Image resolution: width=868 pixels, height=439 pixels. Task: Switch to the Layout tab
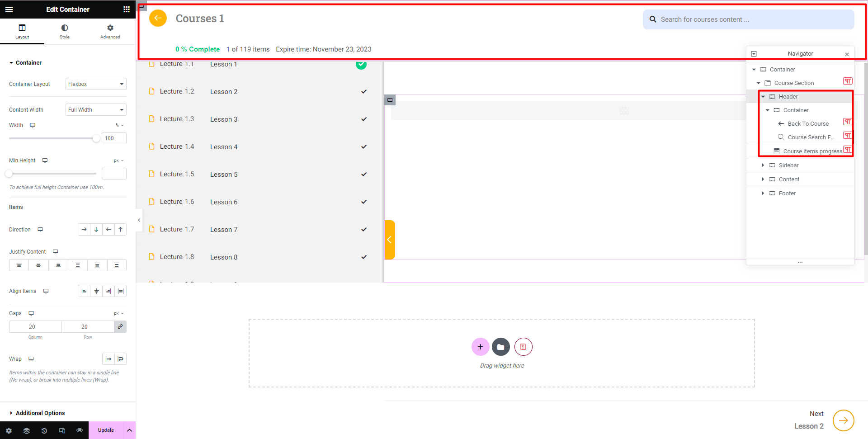tap(22, 32)
